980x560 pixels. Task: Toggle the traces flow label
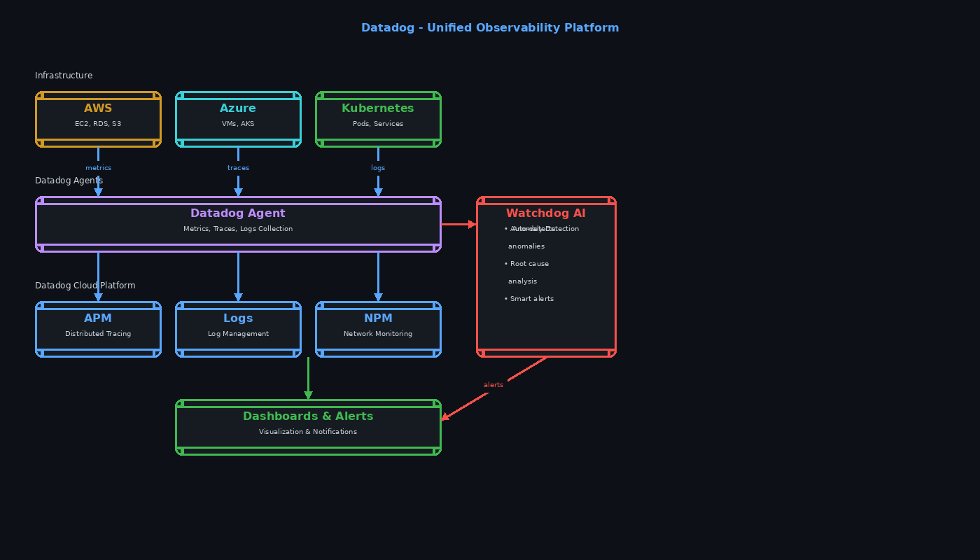tap(238, 167)
